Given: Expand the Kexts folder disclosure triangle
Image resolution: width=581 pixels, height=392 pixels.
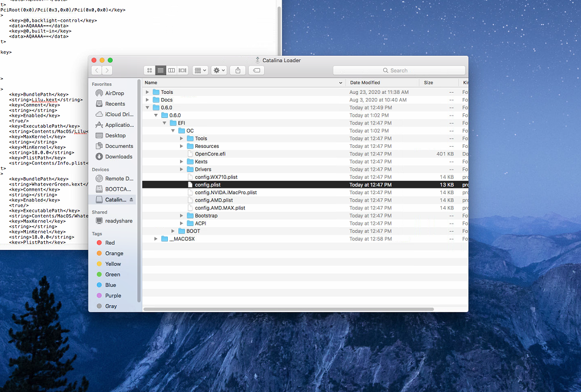Looking at the screenshot, I should tap(182, 162).
